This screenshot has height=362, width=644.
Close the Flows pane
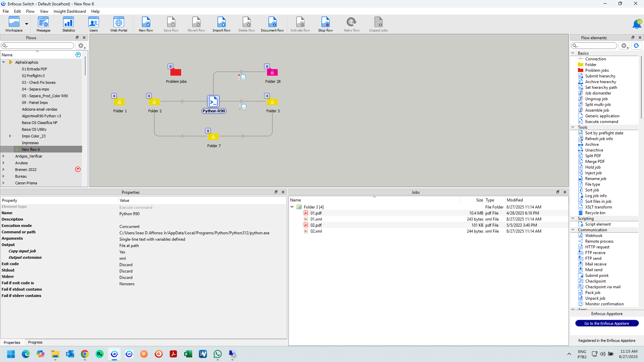84,38
